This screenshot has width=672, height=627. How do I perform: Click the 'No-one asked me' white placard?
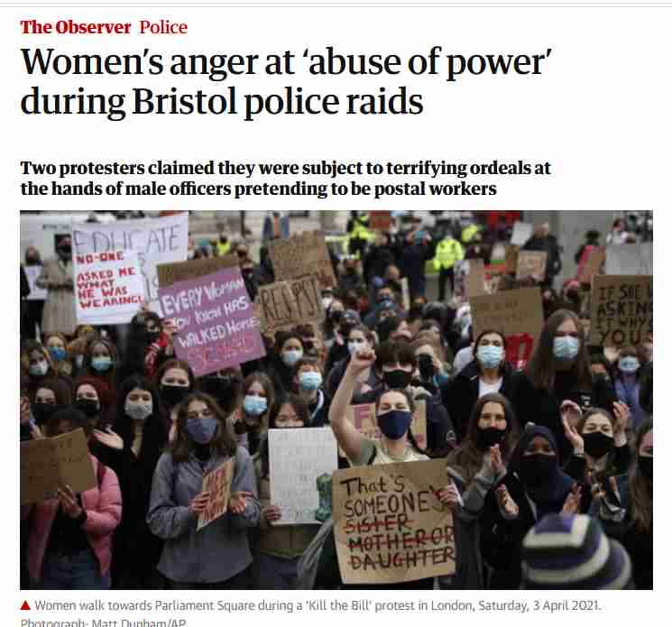108,285
